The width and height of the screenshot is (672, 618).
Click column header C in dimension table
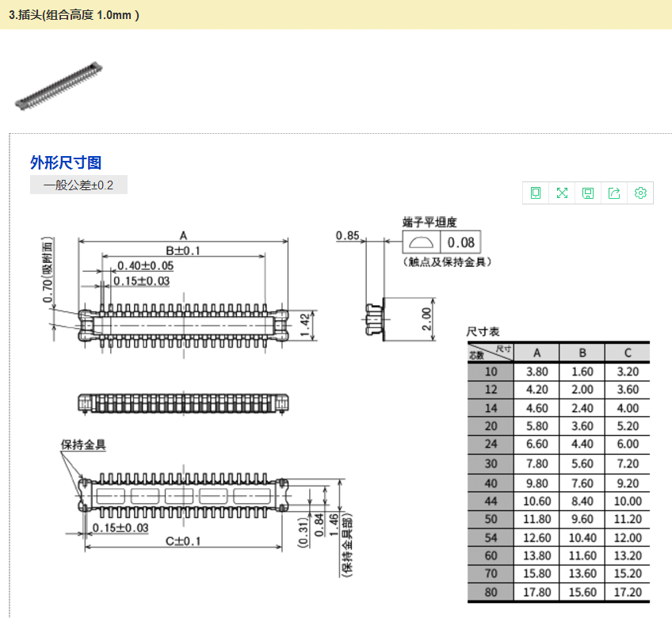coord(627,353)
